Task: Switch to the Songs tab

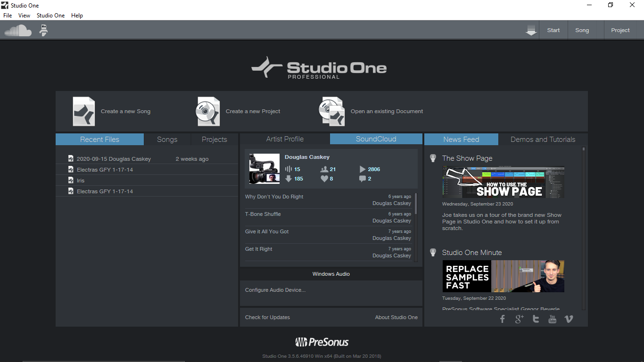Action: (x=167, y=140)
